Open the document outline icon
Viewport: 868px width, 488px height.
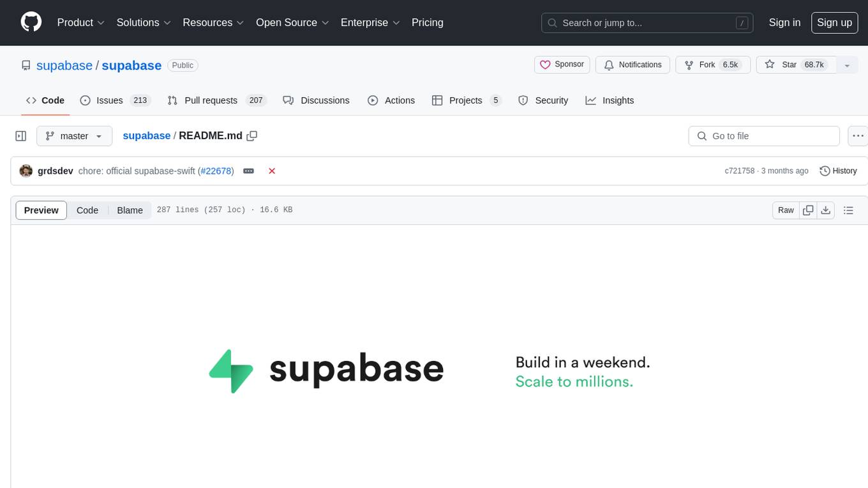click(x=848, y=210)
